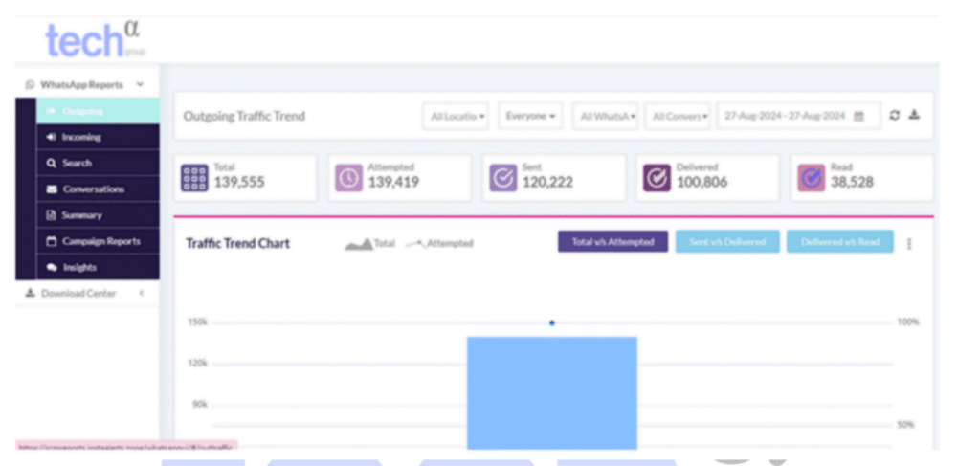
Task: Click the Read checkmark icon
Action: point(812,178)
